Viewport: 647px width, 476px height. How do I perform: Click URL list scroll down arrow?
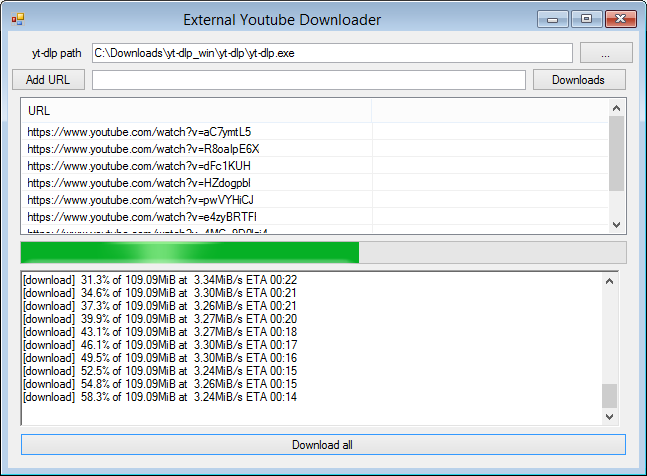616,225
